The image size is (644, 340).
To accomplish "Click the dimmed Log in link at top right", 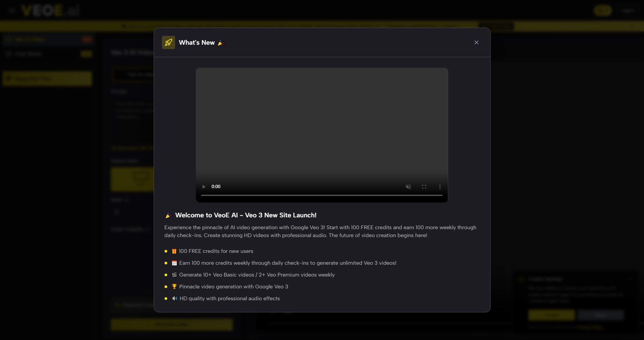I will click(x=628, y=11).
